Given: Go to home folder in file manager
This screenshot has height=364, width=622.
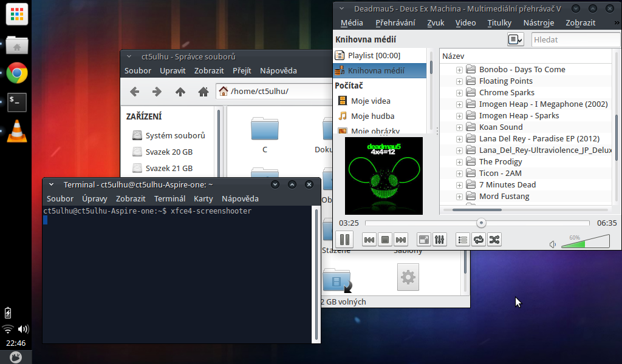Looking at the screenshot, I should pyautogui.click(x=203, y=92).
